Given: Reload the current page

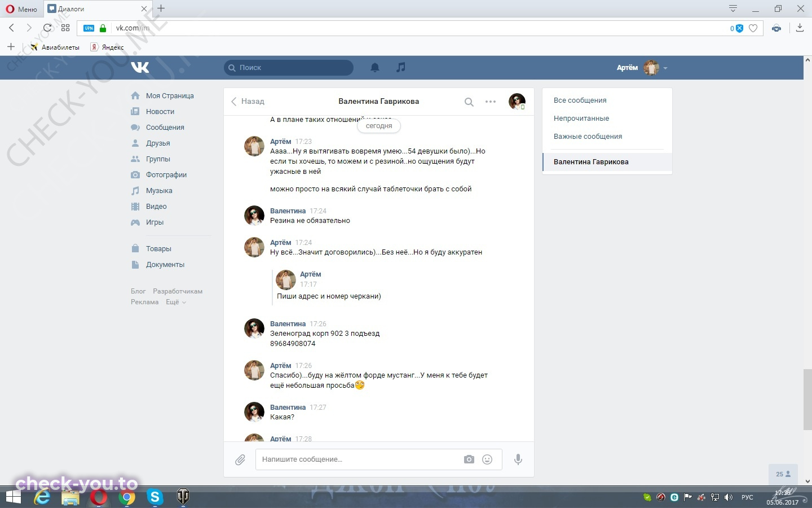Looking at the screenshot, I should [x=47, y=28].
